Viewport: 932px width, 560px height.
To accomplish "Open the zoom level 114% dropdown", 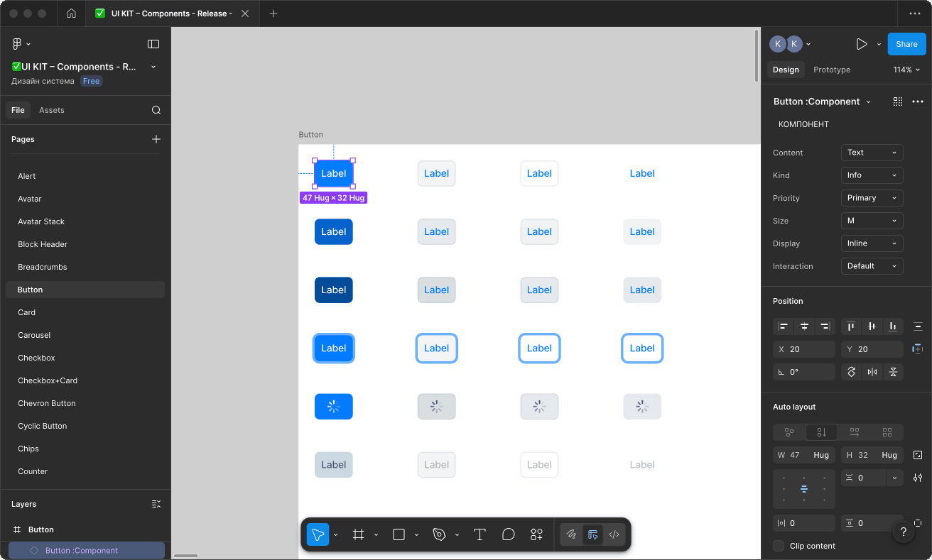I will pos(907,70).
